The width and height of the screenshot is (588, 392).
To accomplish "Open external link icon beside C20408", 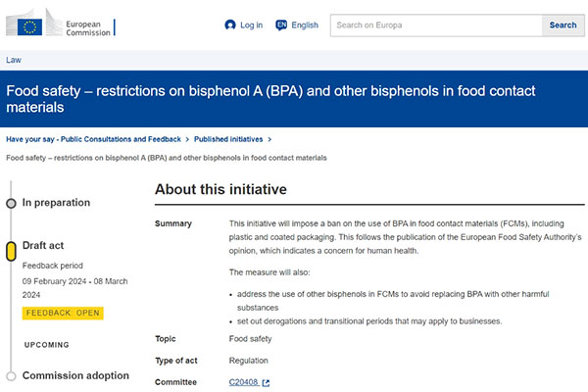I will [266, 383].
